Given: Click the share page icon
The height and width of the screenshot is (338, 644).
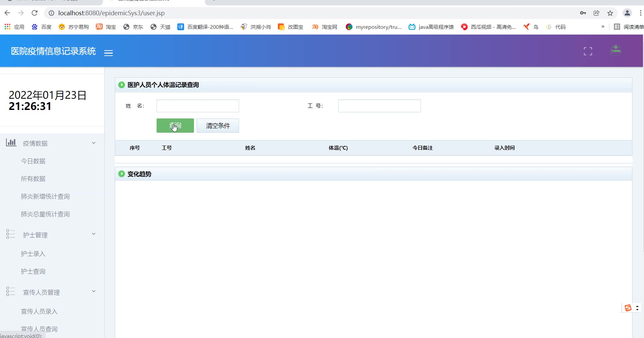Looking at the screenshot, I should [596, 13].
